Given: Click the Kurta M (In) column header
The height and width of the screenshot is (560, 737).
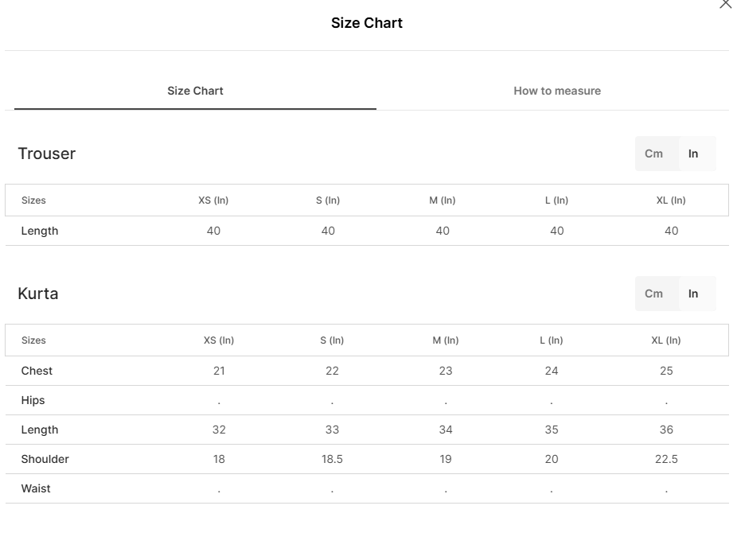Looking at the screenshot, I should (x=446, y=340).
